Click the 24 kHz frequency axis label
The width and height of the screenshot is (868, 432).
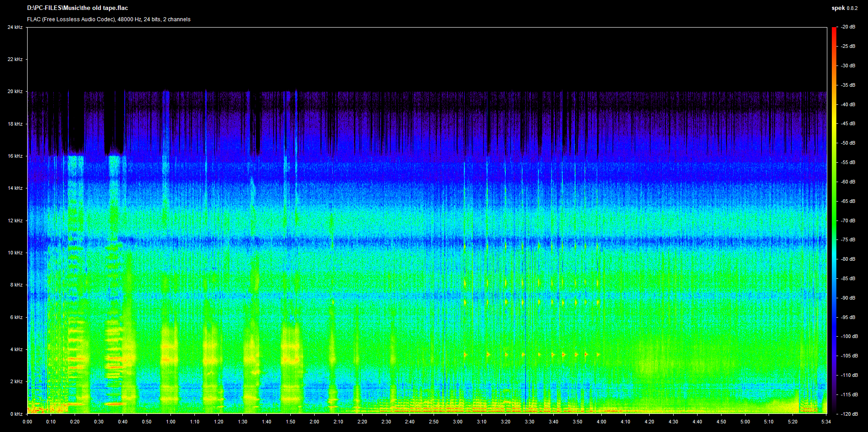(15, 27)
